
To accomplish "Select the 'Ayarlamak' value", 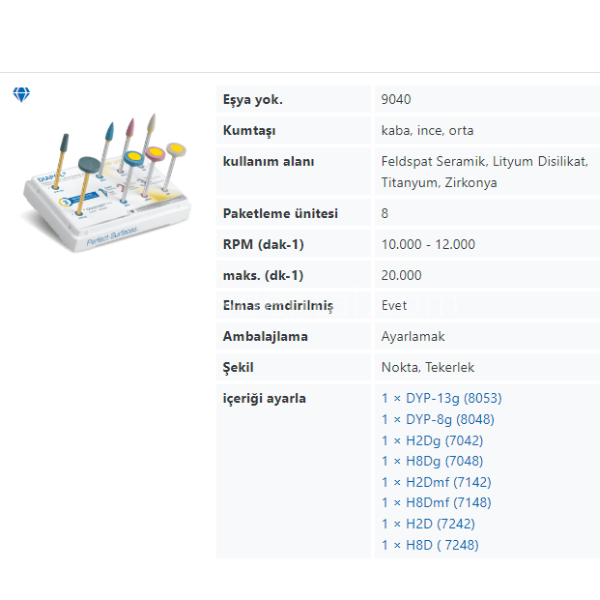I will click(413, 337).
